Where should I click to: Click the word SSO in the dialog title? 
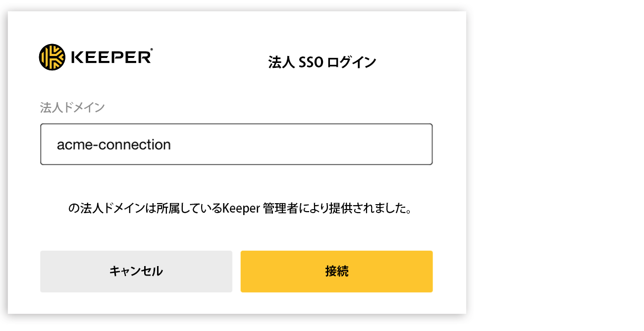pos(311,63)
